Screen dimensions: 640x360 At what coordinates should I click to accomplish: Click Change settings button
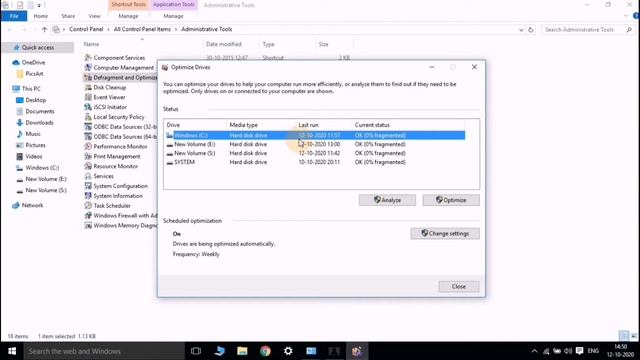[445, 233]
